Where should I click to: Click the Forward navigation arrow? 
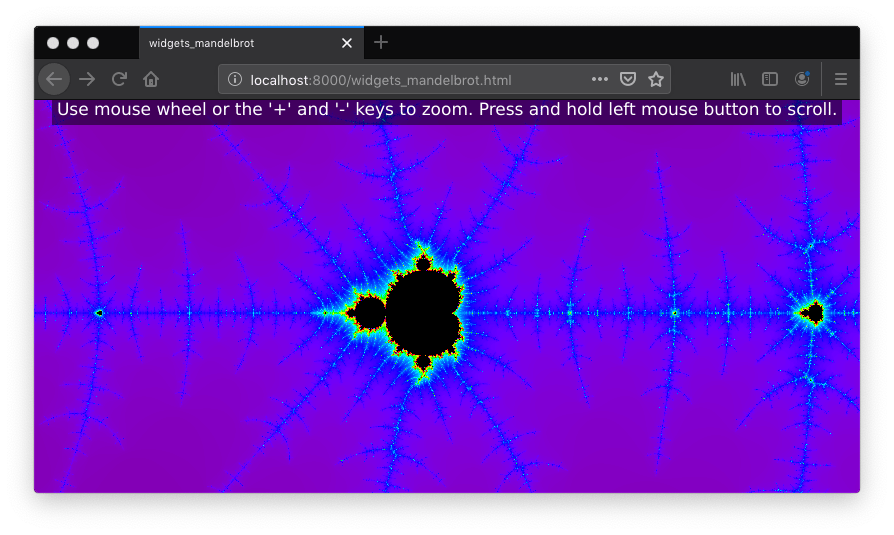click(87, 79)
